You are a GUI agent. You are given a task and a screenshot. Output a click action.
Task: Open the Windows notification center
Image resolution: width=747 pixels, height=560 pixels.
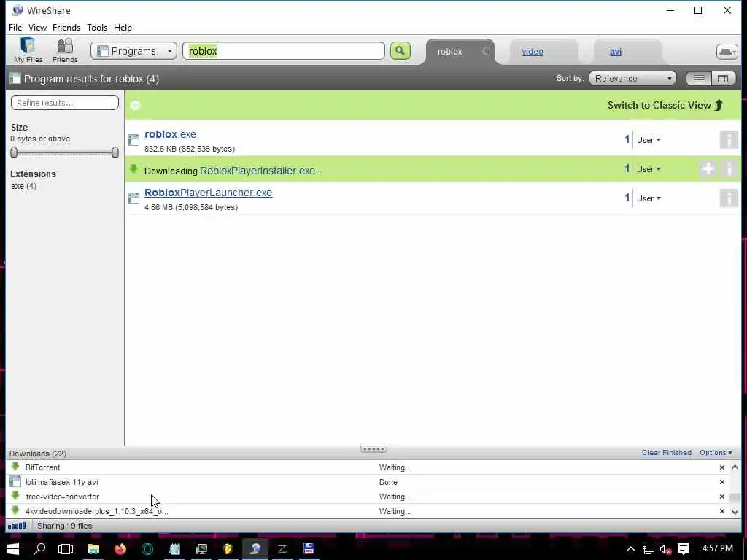[x=684, y=548]
